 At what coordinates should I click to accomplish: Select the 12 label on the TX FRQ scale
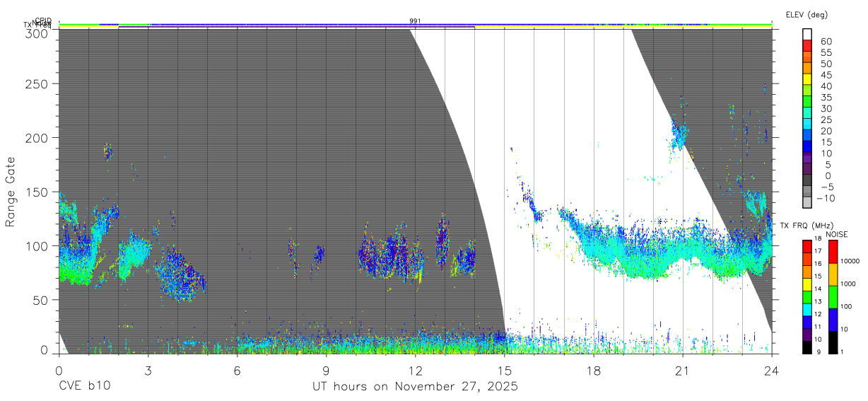pyautogui.click(x=818, y=314)
